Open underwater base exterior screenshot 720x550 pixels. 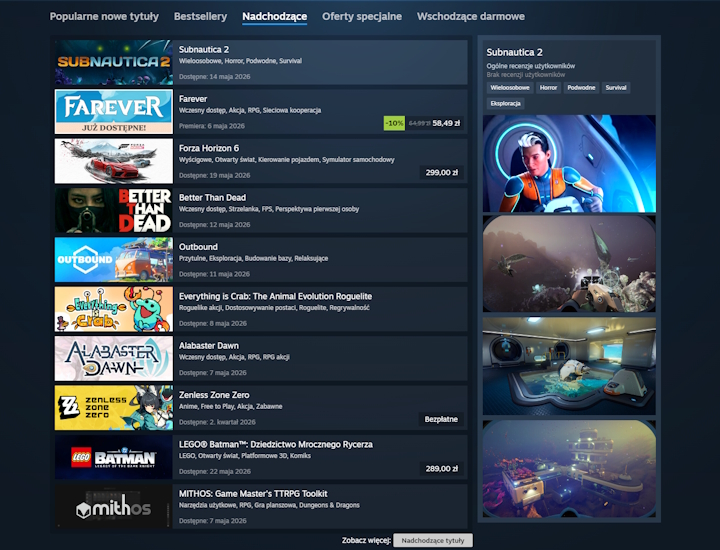569,469
